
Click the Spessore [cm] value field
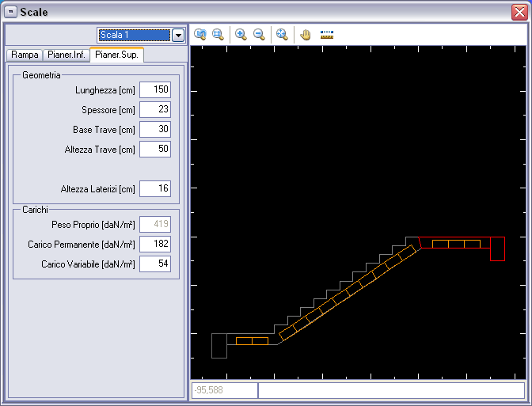coord(155,110)
